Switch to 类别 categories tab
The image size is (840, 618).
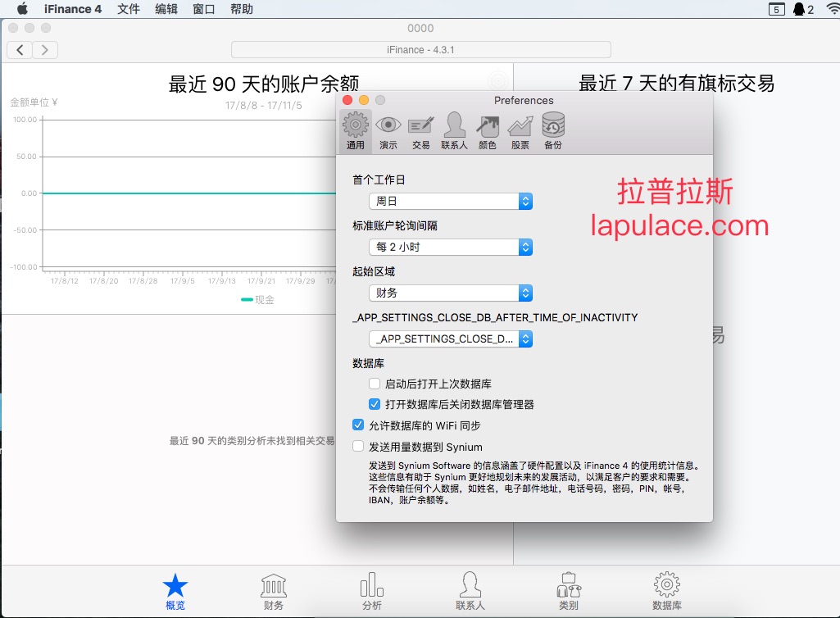569,592
